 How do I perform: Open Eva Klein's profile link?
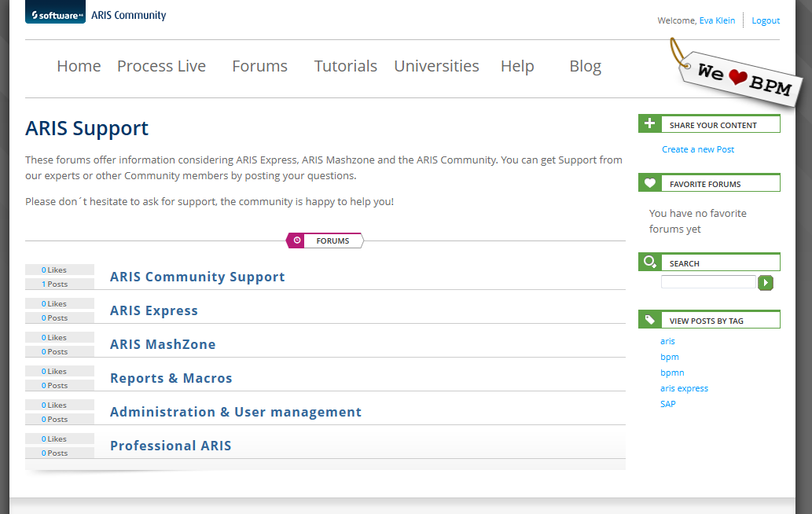click(x=717, y=20)
